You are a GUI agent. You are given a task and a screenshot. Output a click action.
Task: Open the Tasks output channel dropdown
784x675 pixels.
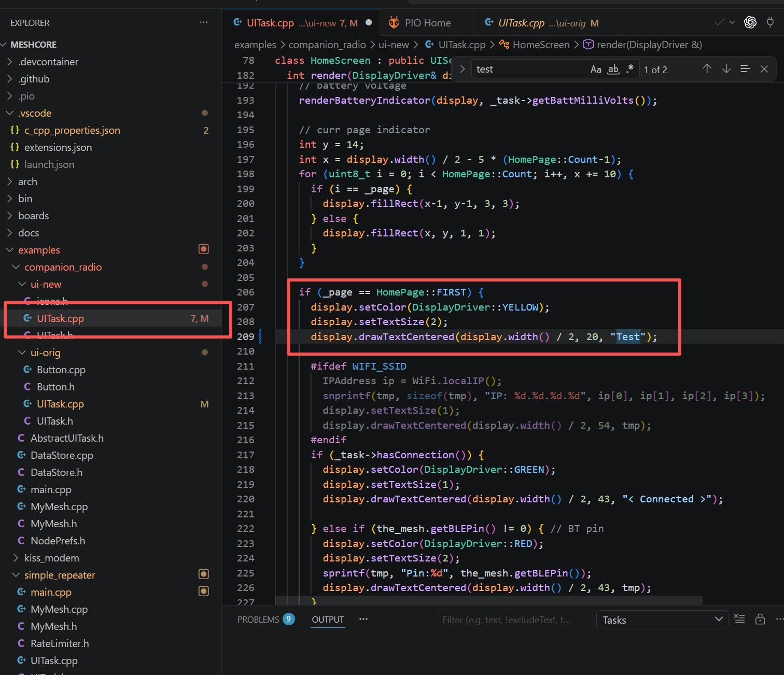tap(662, 620)
